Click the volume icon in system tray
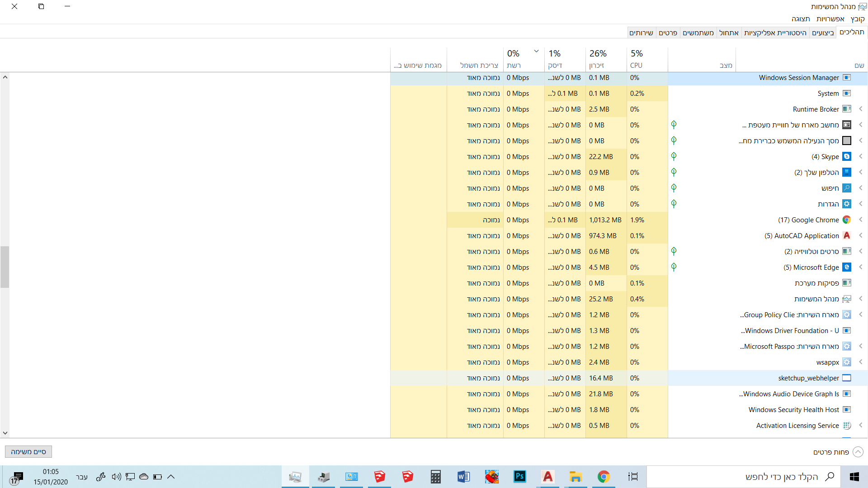Image resolution: width=868 pixels, height=488 pixels. [x=116, y=477]
